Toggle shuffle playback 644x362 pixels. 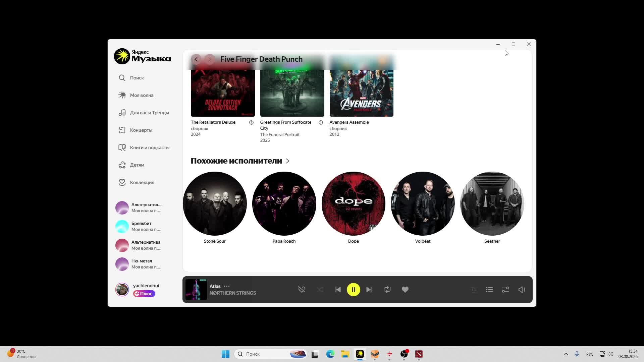point(320,290)
